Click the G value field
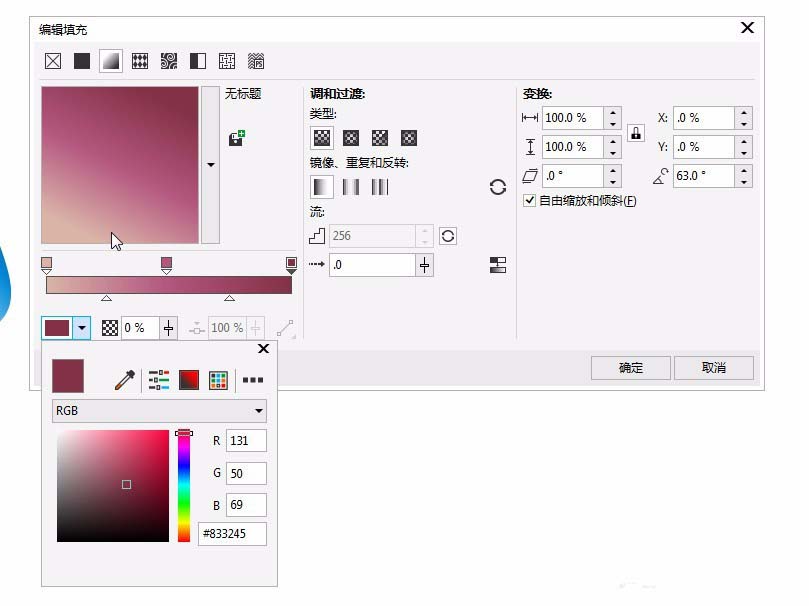 pyautogui.click(x=246, y=473)
